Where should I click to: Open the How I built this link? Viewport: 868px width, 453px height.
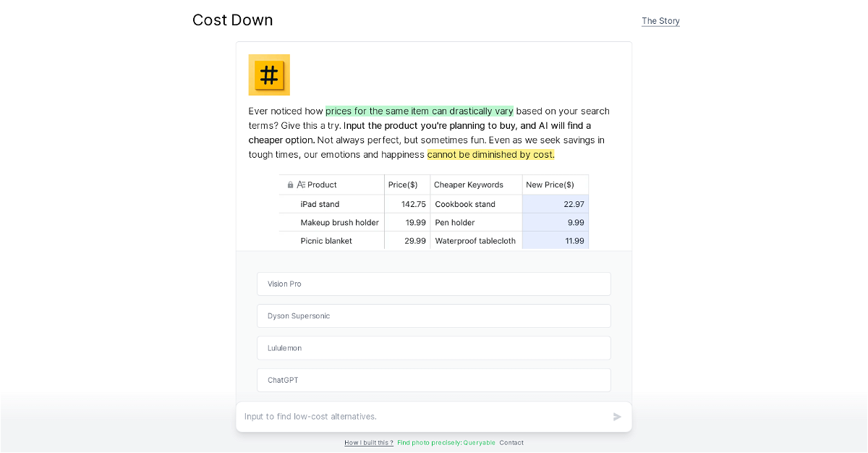369,443
